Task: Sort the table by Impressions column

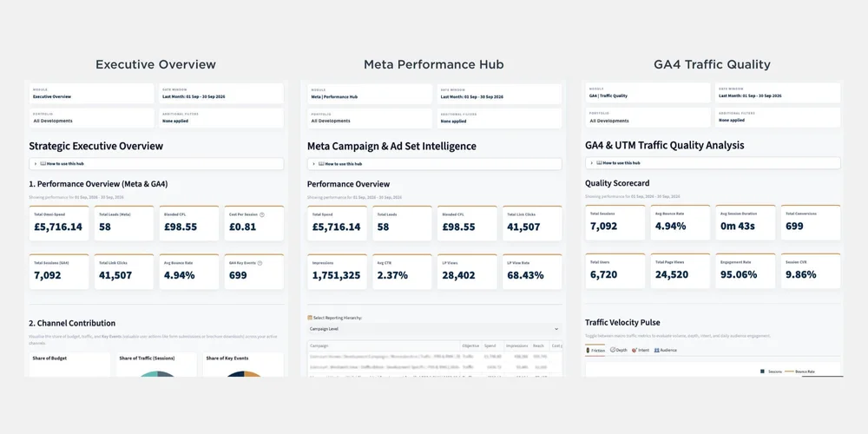Action: click(517, 345)
